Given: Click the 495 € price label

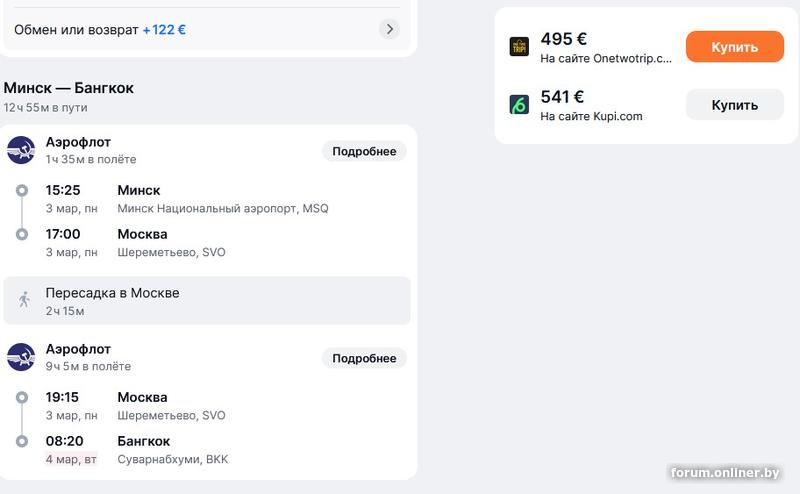Looking at the screenshot, I should 563,39.
